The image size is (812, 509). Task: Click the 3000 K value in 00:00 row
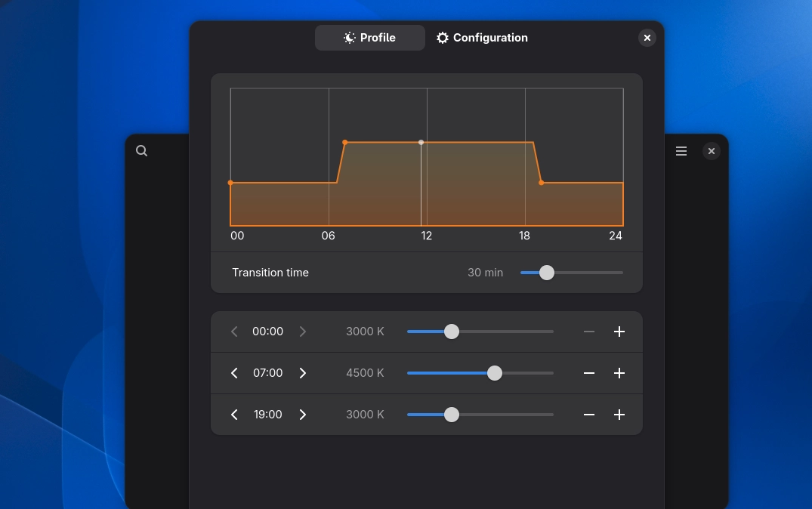[365, 332]
